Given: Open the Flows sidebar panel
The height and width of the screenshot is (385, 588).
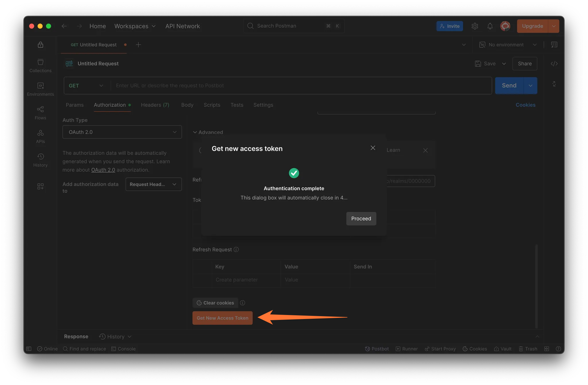Looking at the screenshot, I should click(40, 113).
